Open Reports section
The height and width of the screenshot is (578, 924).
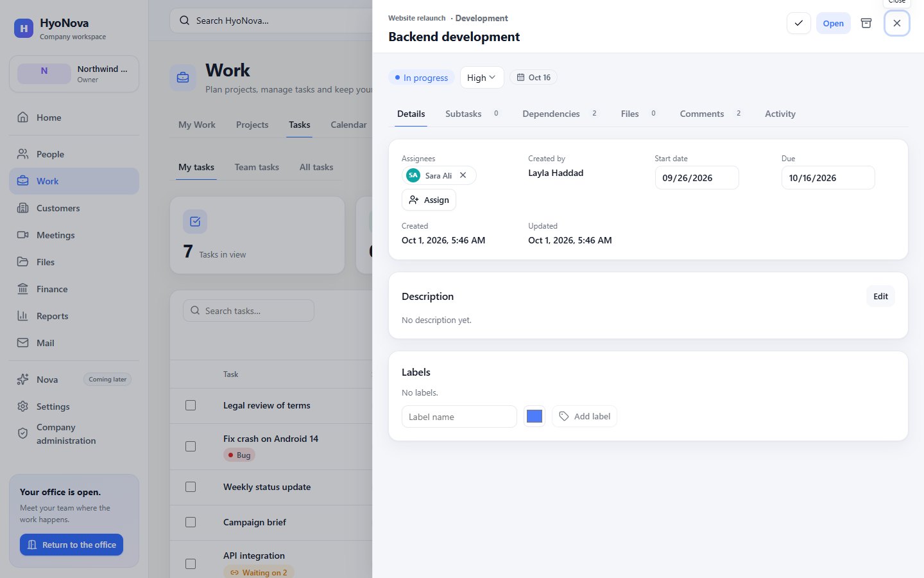74,316
